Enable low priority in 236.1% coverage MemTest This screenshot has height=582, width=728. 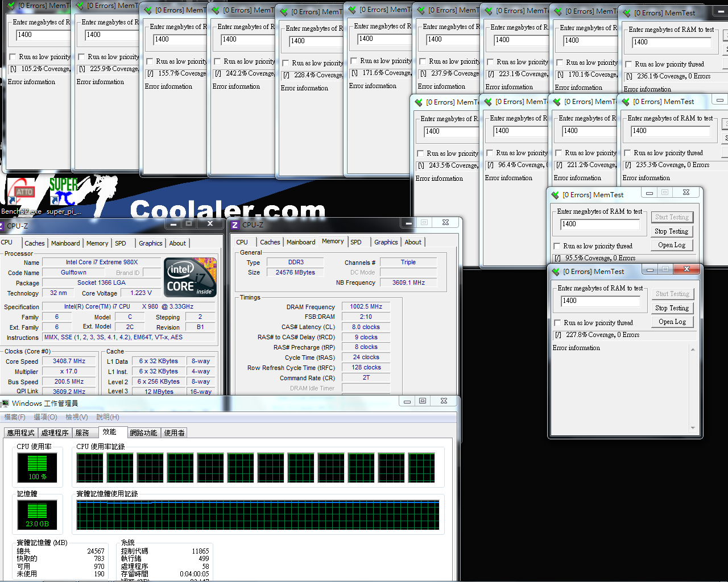tap(628, 64)
